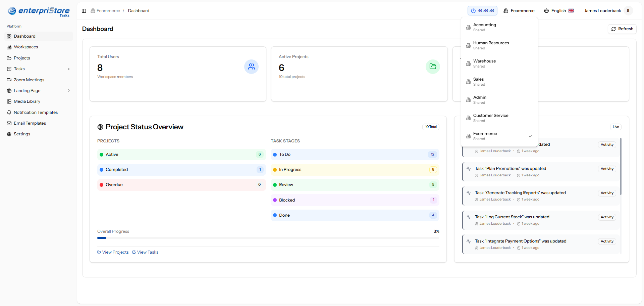Click the Live badge in activity panel

(615, 127)
